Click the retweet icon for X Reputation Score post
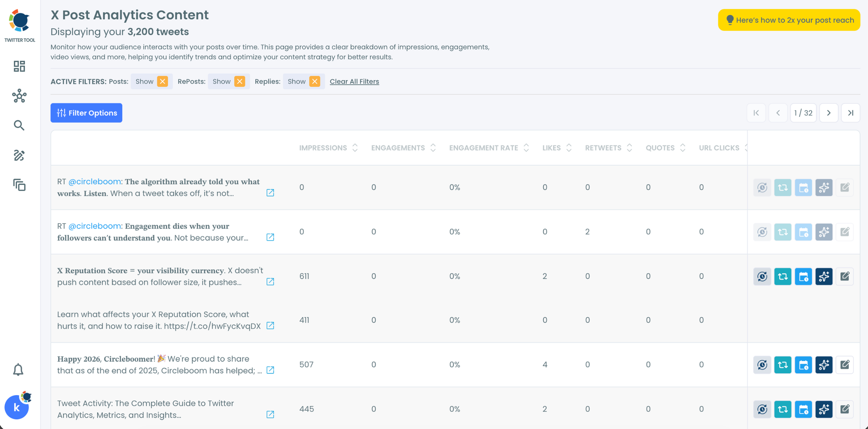The height and width of the screenshot is (429, 868). 783,277
